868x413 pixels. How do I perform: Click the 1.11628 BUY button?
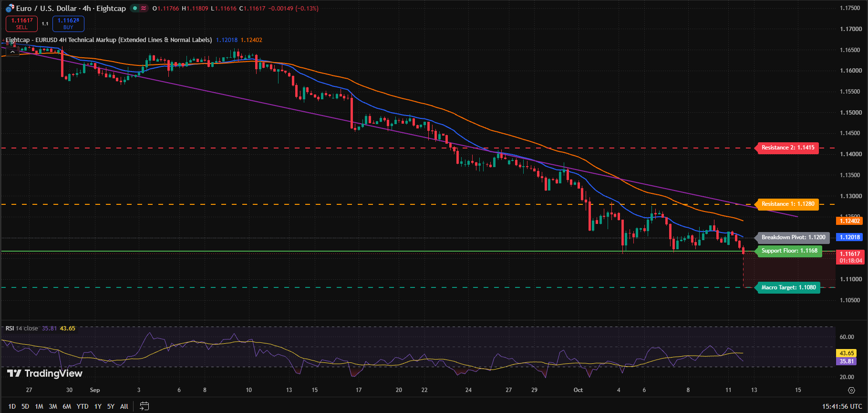68,23
